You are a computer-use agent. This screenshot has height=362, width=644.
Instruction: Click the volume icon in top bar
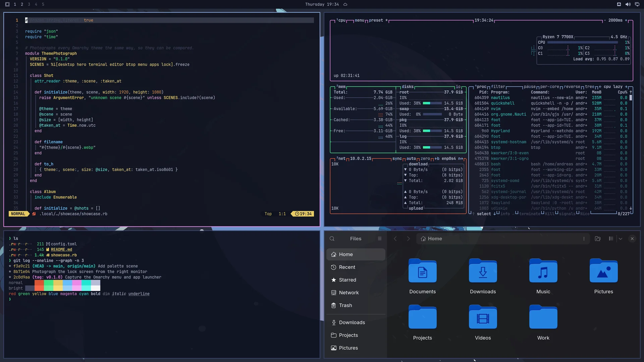pyautogui.click(x=628, y=4)
